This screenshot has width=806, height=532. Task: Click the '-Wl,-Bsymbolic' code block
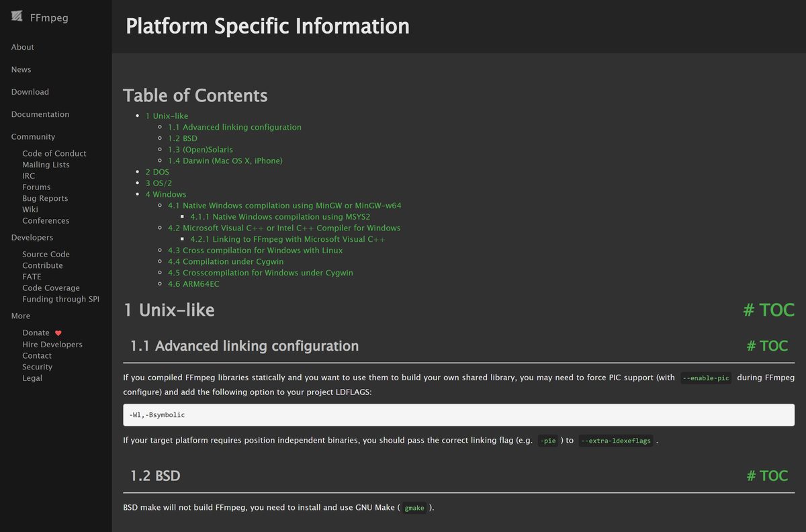[459, 415]
